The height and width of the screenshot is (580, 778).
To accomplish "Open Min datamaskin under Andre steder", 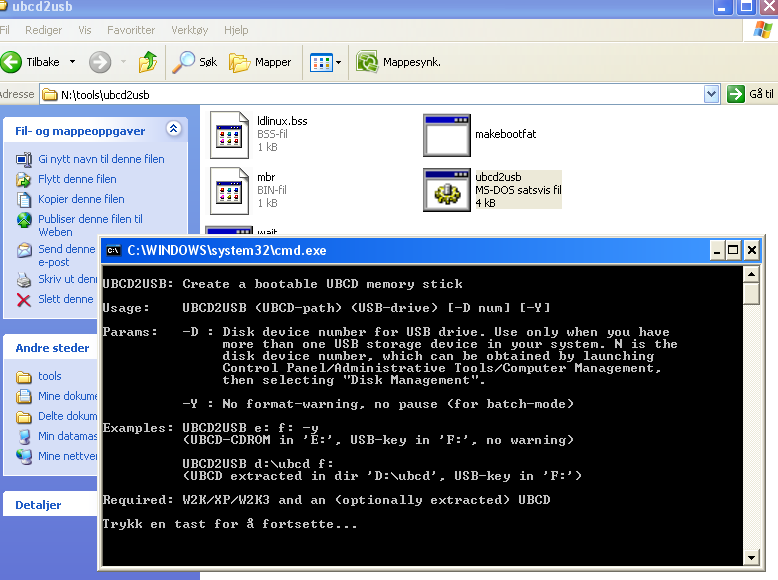I will click(67, 436).
